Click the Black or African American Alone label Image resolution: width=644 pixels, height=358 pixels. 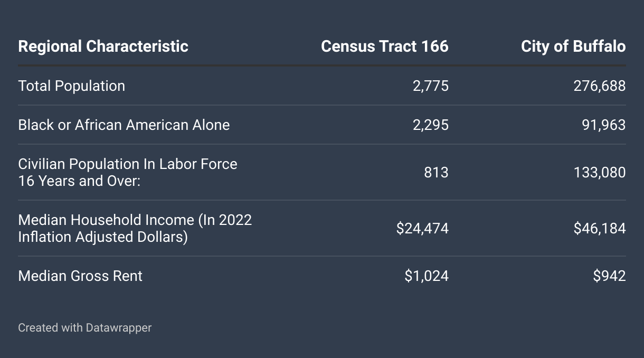[x=124, y=125]
